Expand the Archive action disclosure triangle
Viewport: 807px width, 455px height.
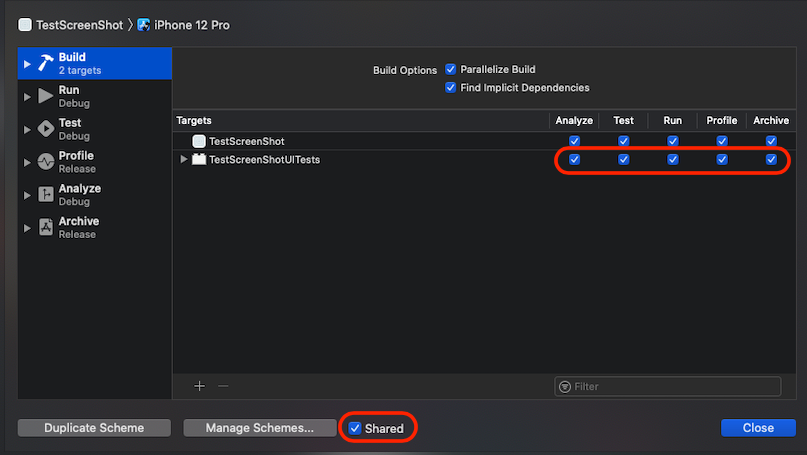pyautogui.click(x=27, y=228)
